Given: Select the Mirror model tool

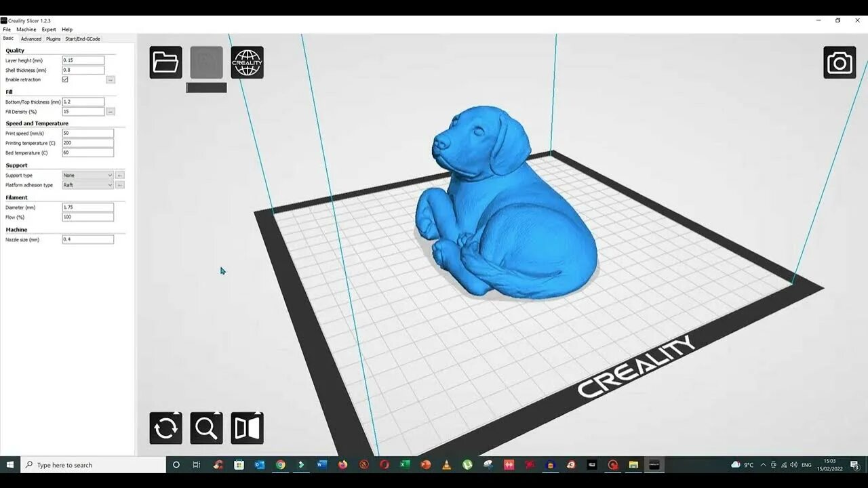Looking at the screenshot, I should (x=247, y=428).
